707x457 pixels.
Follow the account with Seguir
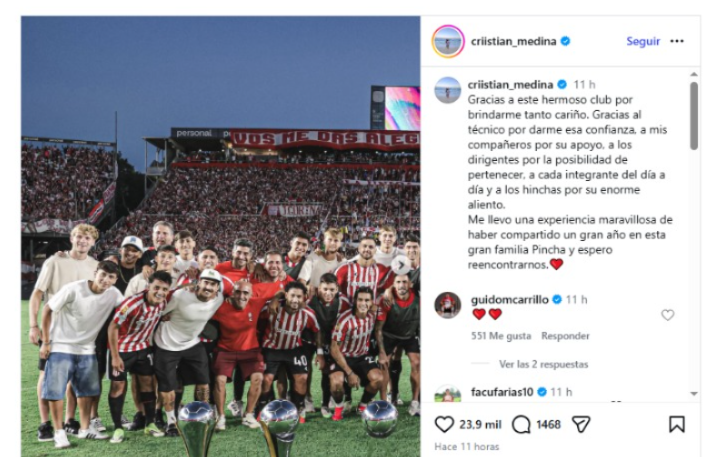tap(643, 41)
